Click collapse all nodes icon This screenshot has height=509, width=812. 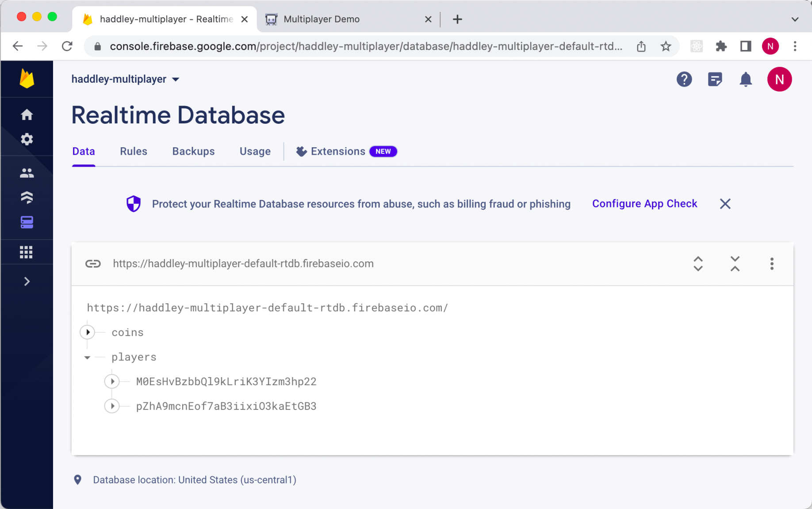tap(735, 264)
